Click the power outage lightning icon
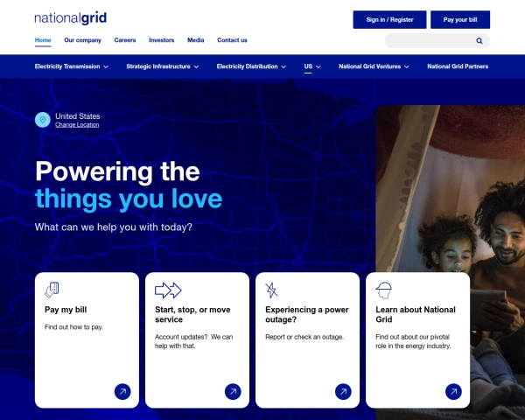This screenshot has height=420, width=525. click(x=271, y=290)
